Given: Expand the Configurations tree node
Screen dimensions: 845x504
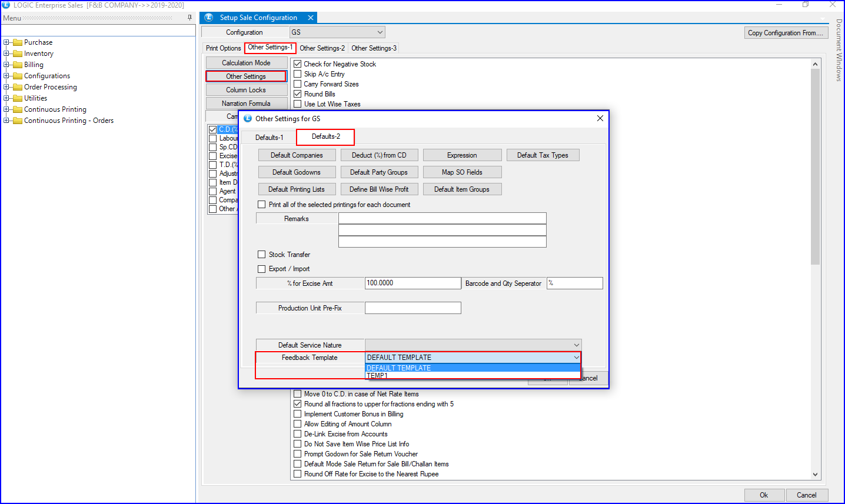Looking at the screenshot, I should [x=6, y=76].
